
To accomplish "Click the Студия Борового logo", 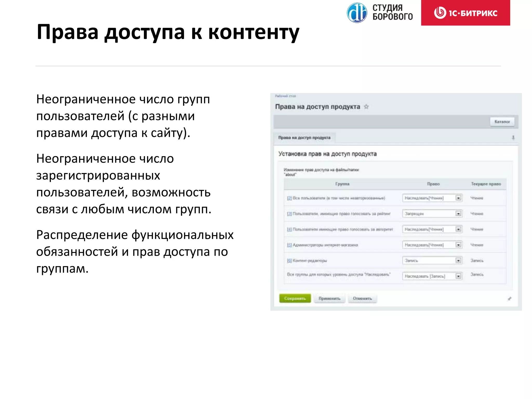I will (x=380, y=12).
